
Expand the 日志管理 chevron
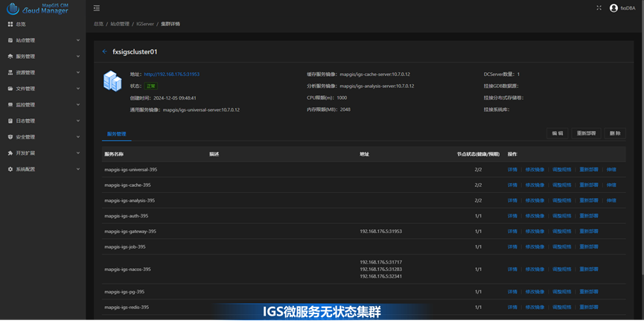click(x=78, y=121)
